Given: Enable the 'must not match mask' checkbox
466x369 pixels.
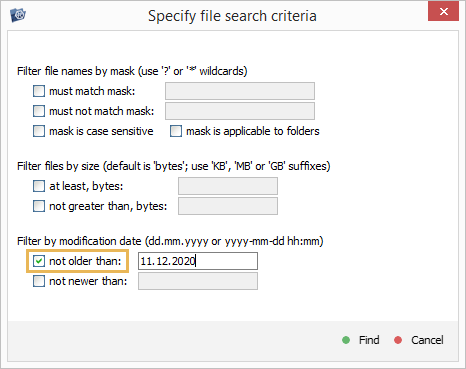Looking at the screenshot, I should click(x=39, y=111).
